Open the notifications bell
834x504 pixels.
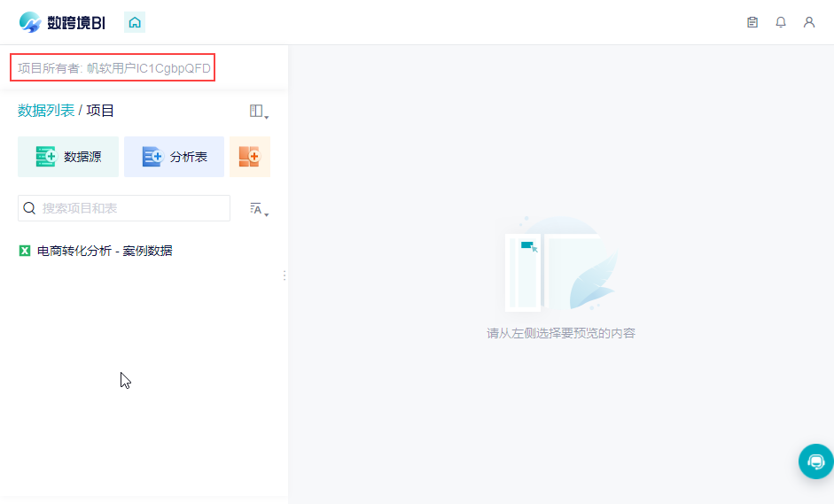pos(780,22)
